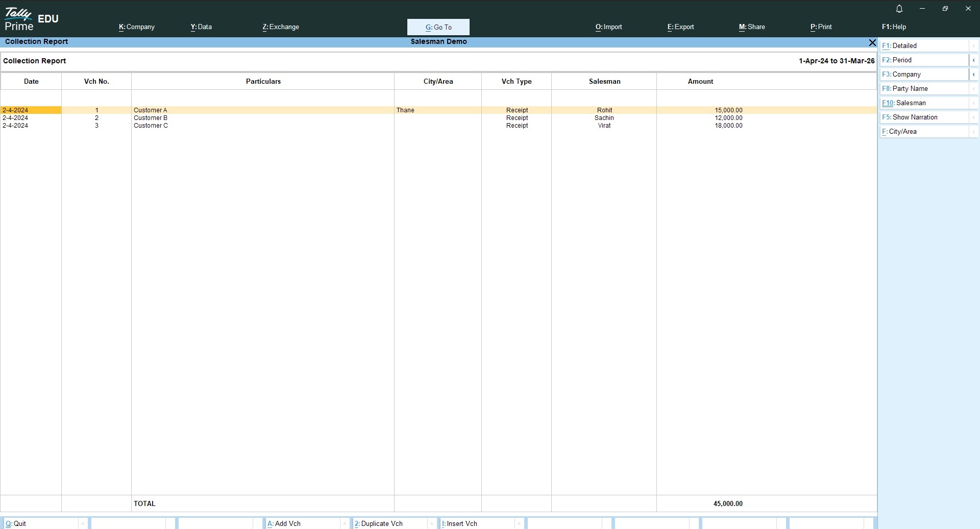The height and width of the screenshot is (529, 980).
Task: Expand the arrow beside F3: Company
Action: (x=973, y=75)
